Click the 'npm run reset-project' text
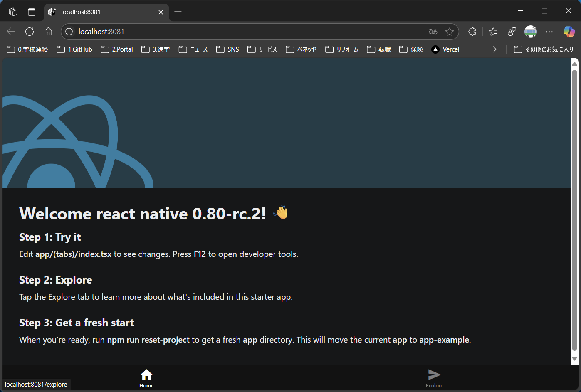 coord(148,340)
